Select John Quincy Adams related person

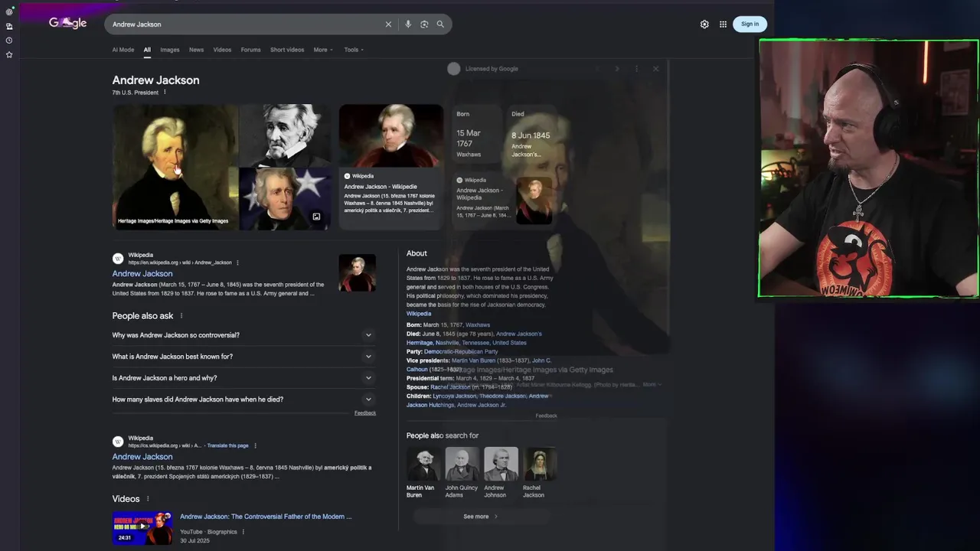coord(462,473)
